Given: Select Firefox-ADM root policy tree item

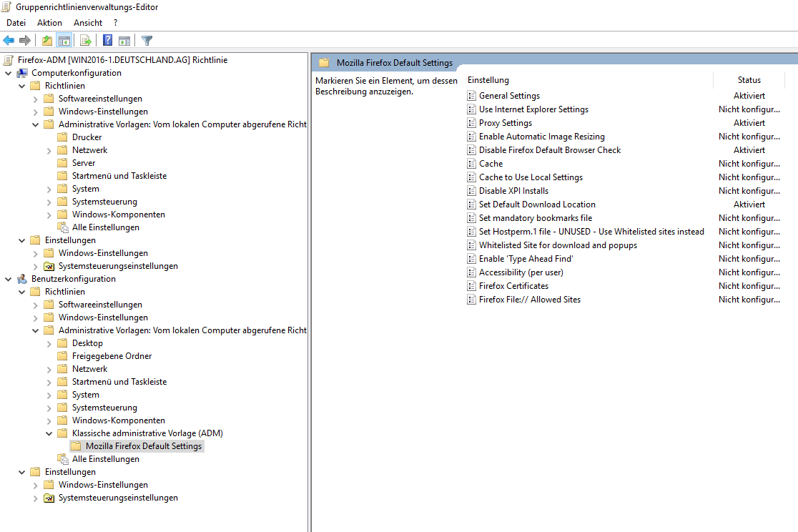Looking at the screenshot, I should 122,60.
